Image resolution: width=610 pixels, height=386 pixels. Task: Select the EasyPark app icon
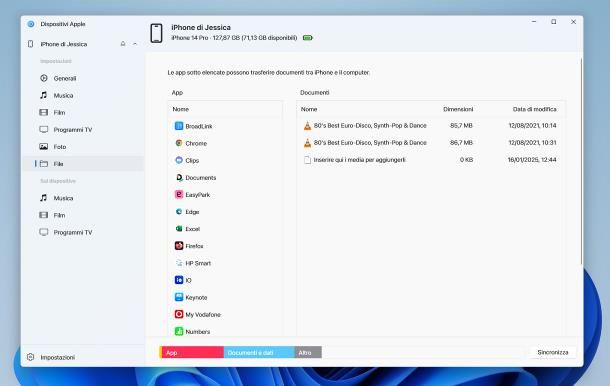pyautogui.click(x=179, y=195)
